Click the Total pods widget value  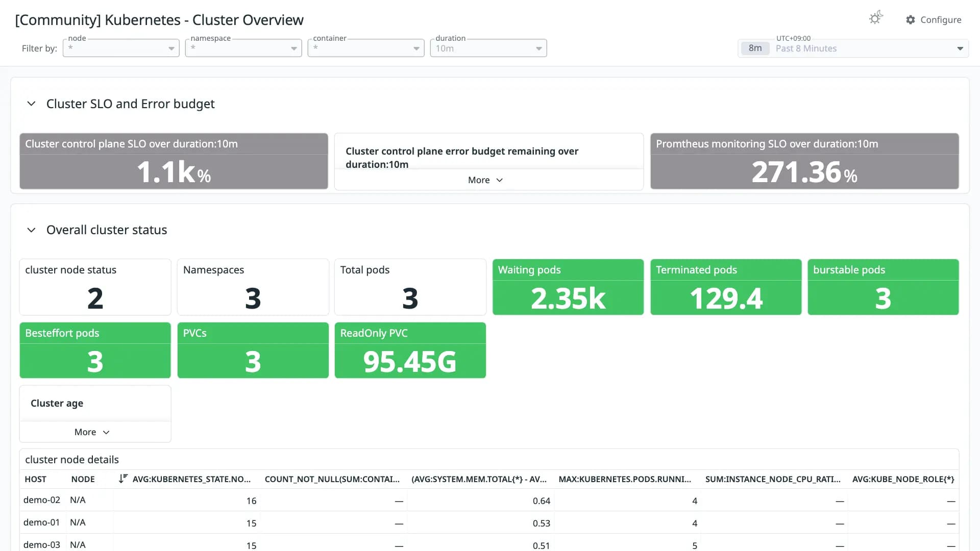[410, 298]
